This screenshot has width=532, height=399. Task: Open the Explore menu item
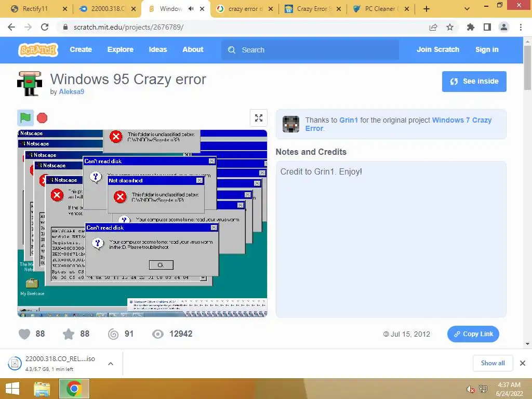click(121, 49)
